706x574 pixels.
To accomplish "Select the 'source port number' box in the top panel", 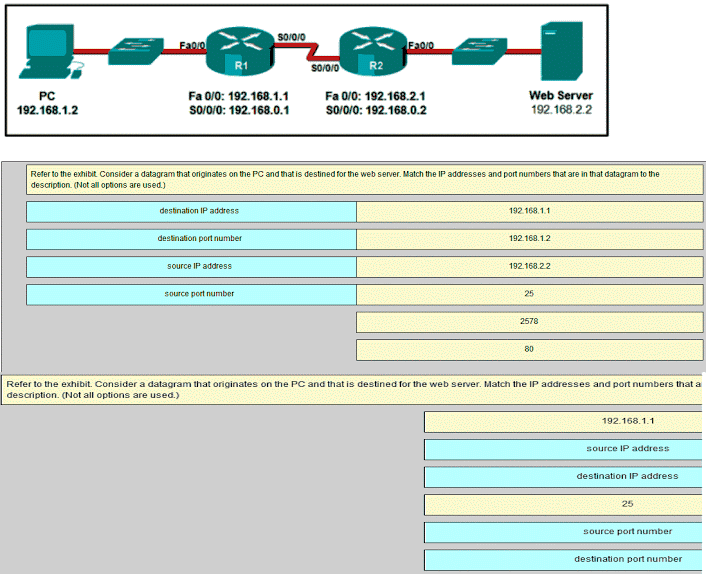I will click(x=191, y=294).
